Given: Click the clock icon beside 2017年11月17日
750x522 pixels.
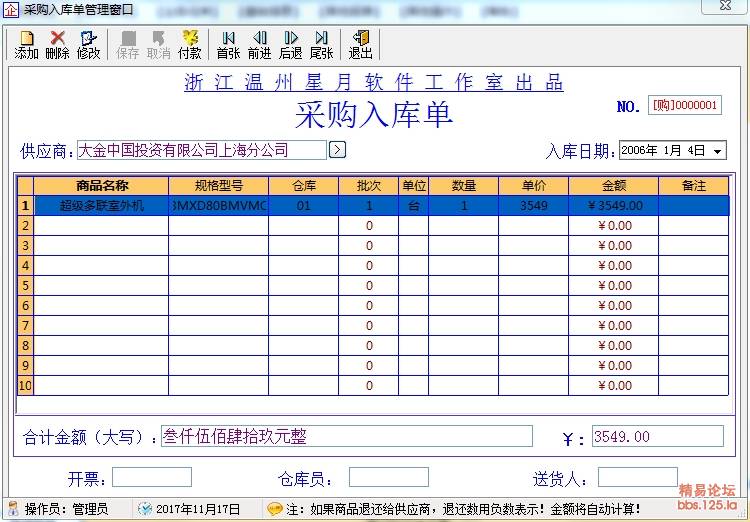Looking at the screenshot, I should point(144,509).
